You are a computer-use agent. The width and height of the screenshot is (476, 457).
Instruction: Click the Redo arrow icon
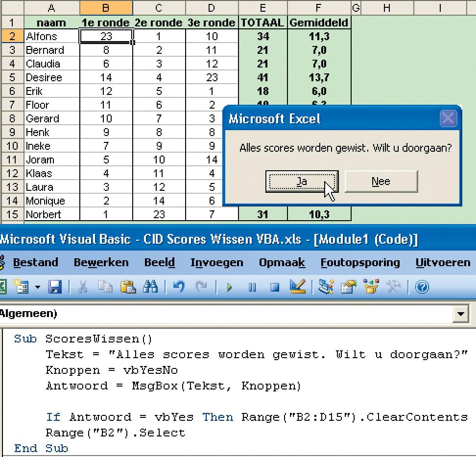(201, 287)
